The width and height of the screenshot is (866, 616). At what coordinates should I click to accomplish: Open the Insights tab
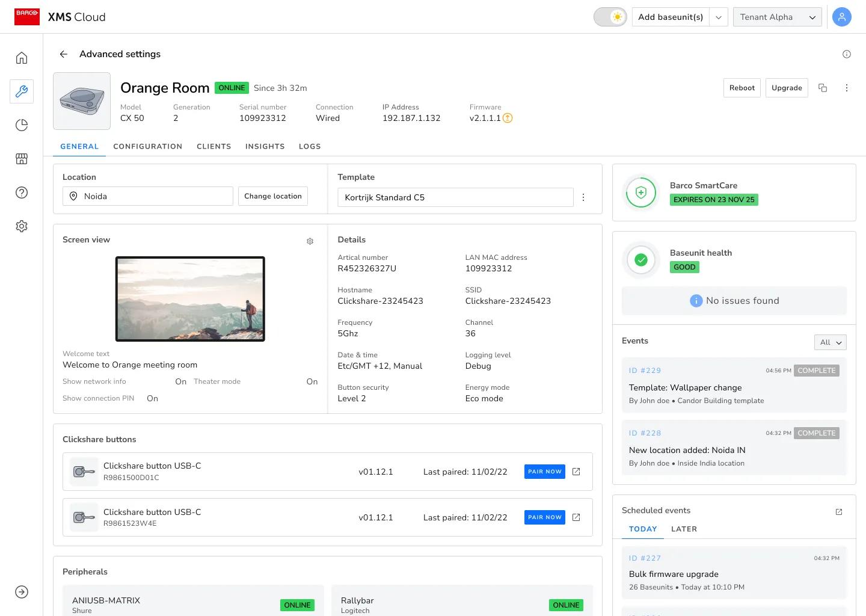265,146
